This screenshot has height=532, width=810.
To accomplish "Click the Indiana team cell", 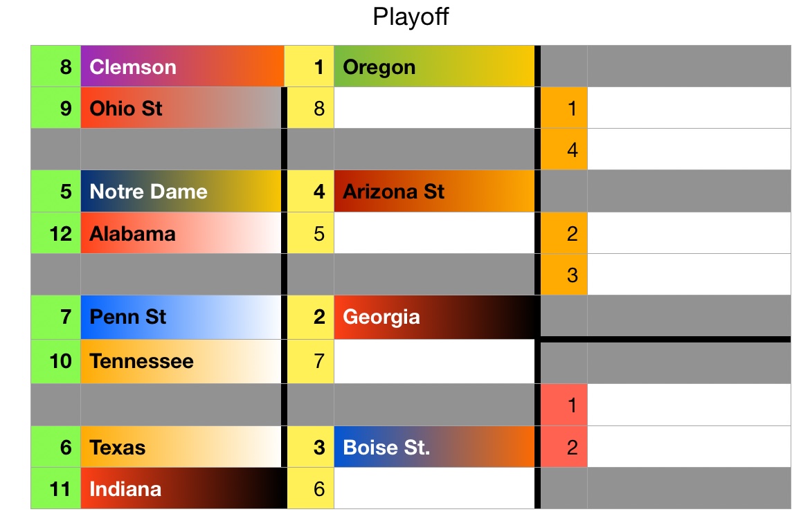I will [181, 488].
